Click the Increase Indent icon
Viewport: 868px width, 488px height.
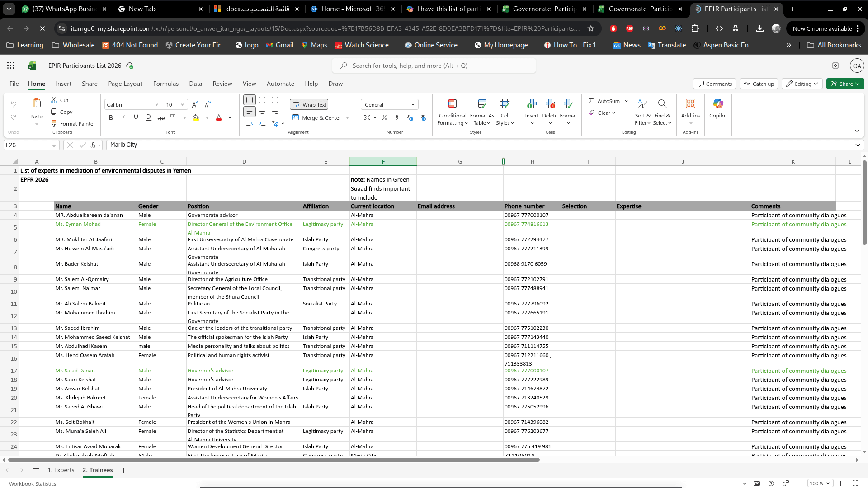262,123
